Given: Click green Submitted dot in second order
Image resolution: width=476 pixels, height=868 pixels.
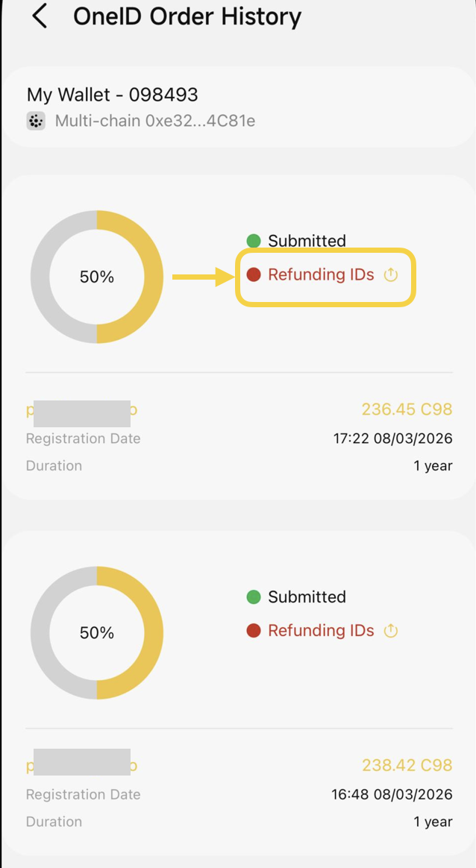Looking at the screenshot, I should click(x=254, y=597).
